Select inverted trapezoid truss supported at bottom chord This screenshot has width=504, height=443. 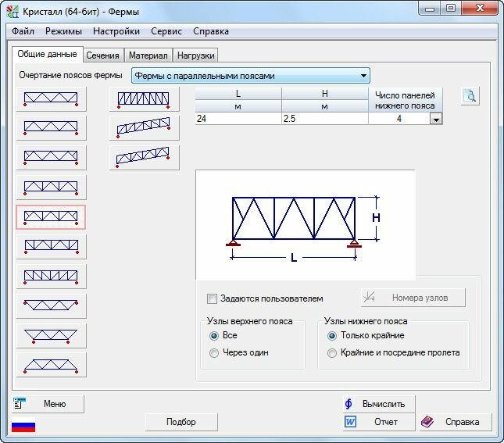(51, 336)
